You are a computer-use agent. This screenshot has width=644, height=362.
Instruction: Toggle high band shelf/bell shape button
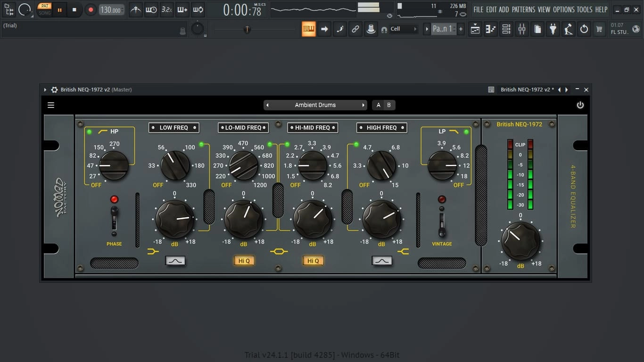[382, 261]
